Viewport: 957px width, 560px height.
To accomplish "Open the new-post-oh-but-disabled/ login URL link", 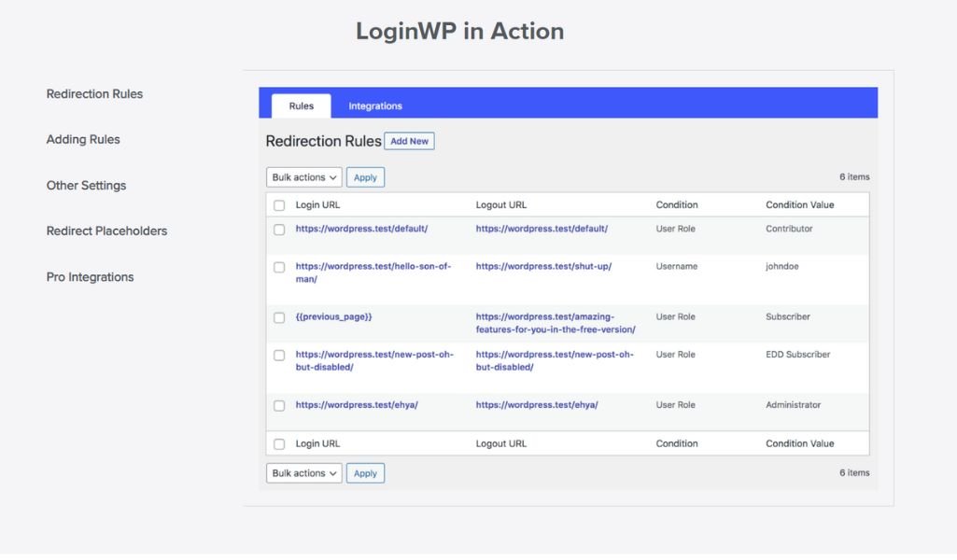I will (x=374, y=360).
